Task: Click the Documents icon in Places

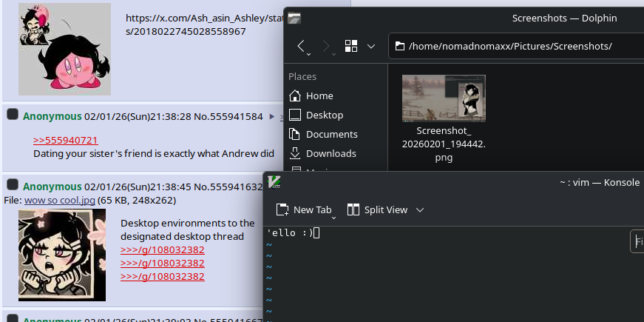Action: tap(295, 135)
